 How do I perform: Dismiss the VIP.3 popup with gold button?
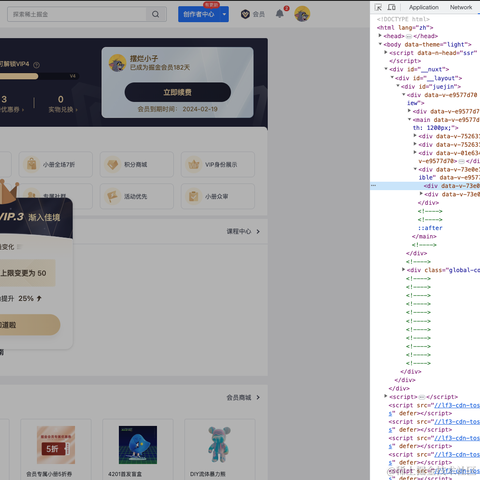coord(29,325)
